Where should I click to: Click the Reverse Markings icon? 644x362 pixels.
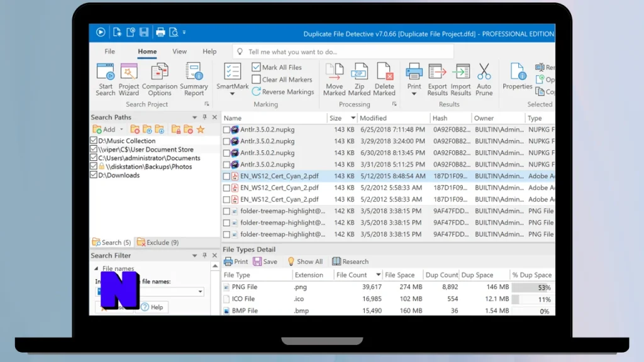pos(257,92)
